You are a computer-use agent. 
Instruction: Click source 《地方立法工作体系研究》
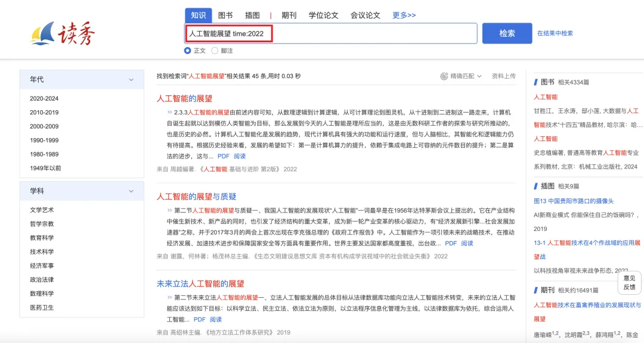[x=239, y=332]
